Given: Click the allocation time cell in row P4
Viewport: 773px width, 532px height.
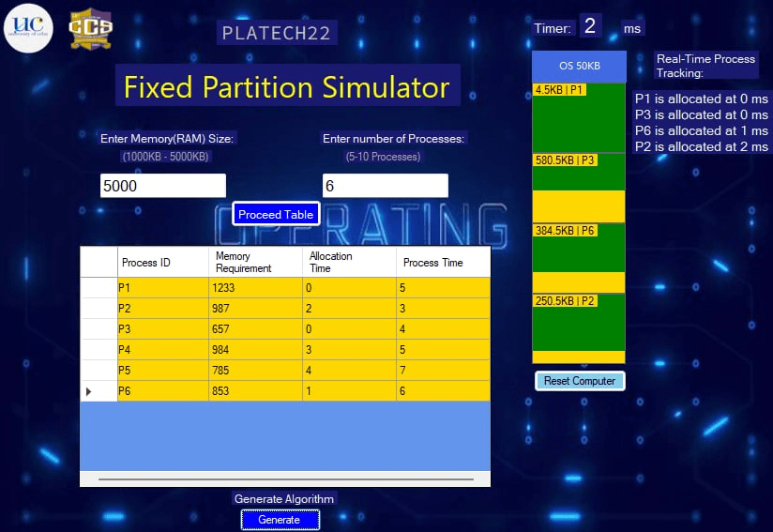Looking at the screenshot, I should pyautogui.click(x=349, y=350).
